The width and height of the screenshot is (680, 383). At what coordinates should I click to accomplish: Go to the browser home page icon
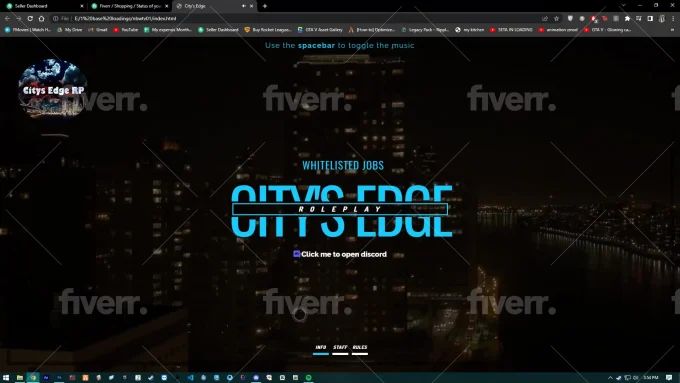pyautogui.click(x=42, y=19)
